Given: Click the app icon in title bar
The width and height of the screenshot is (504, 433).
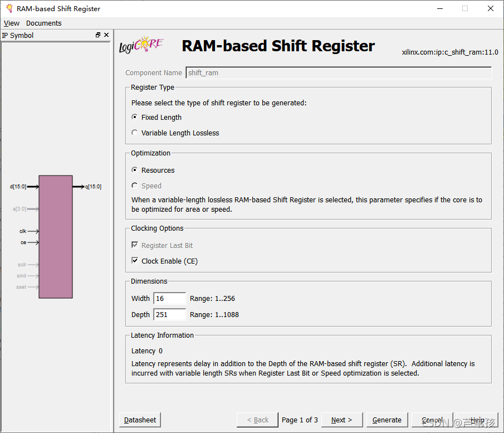Looking at the screenshot, I should pos(9,8).
